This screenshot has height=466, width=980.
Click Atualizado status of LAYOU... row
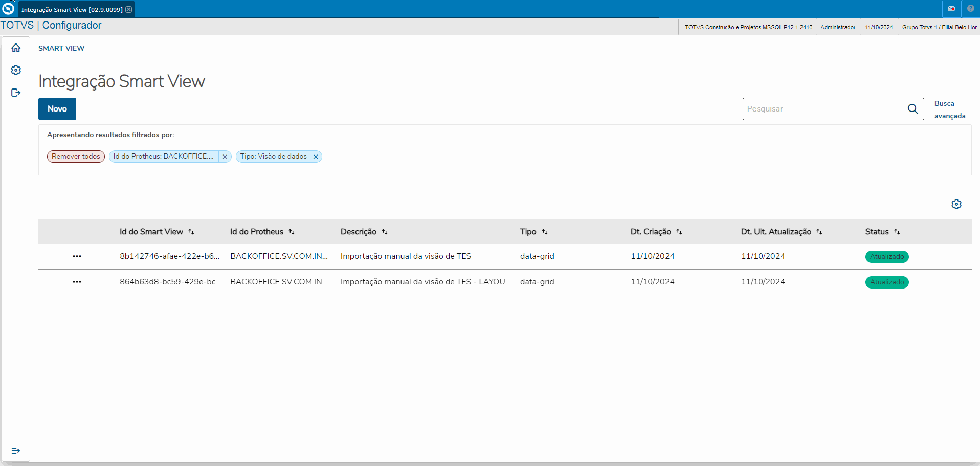click(x=887, y=282)
